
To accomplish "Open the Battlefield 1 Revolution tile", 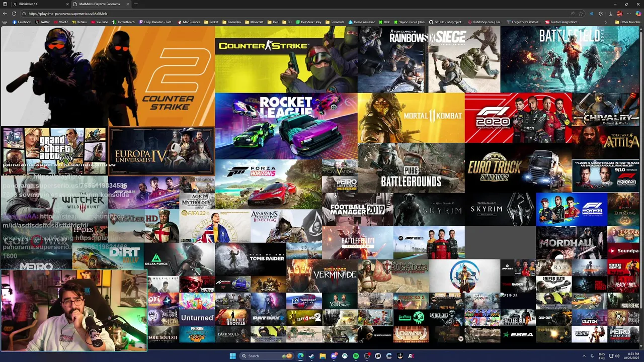I will [357, 242].
